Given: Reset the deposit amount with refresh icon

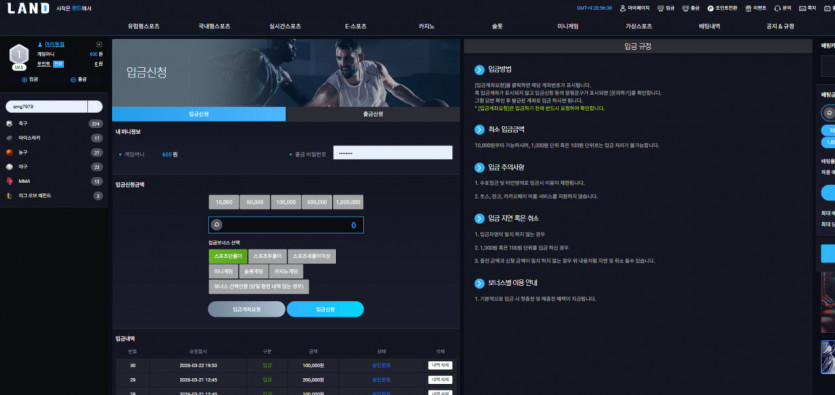Looking at the screenshot, I should coord(216,225).
